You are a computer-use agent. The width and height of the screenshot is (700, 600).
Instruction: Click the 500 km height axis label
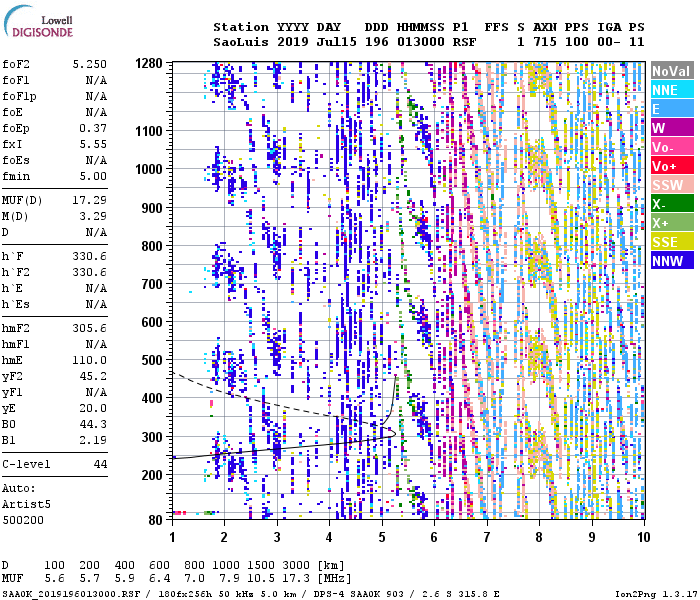[x=152, y=360]
